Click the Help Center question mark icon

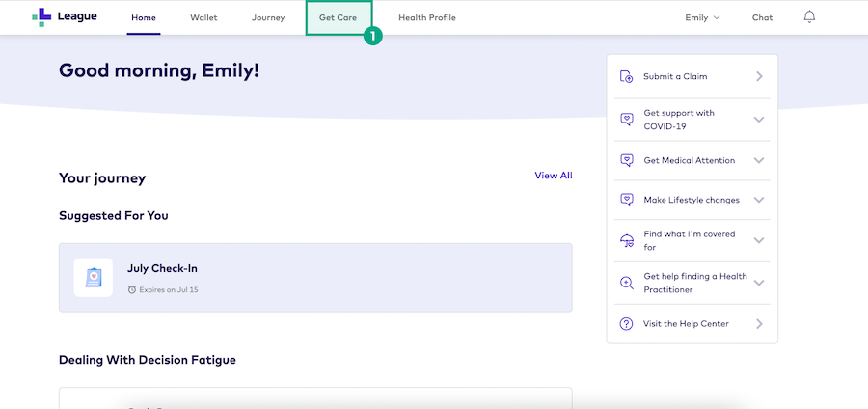coord(627,324)
